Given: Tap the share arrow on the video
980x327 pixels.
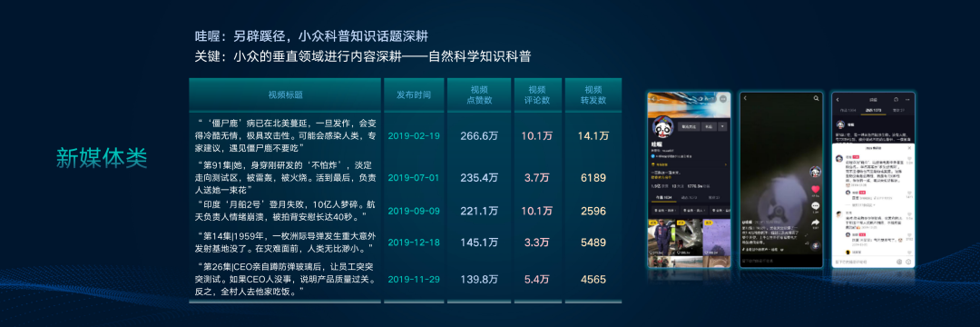Looking at the screenshot, I should pos(816,222).
